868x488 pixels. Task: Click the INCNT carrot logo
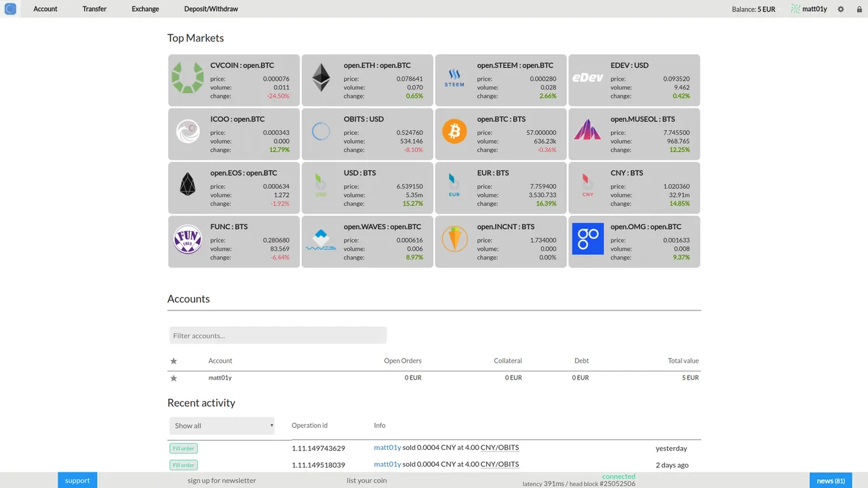pos(454,239)
